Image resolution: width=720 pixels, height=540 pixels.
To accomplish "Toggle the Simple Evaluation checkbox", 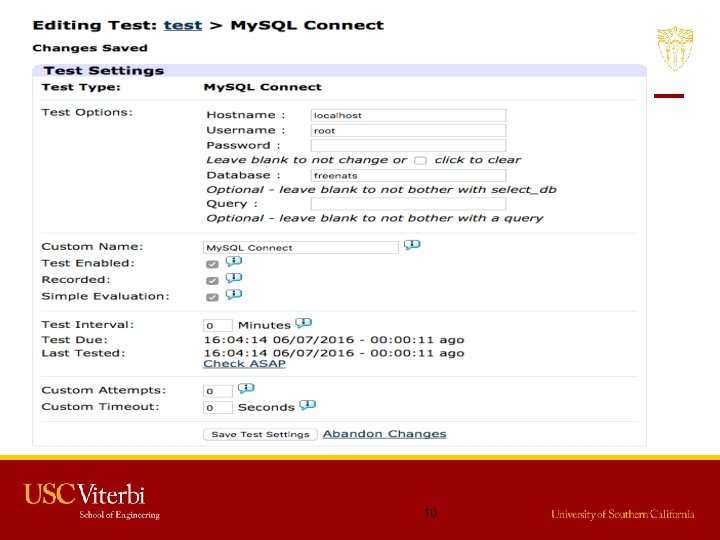I will [x=212, y=297].
